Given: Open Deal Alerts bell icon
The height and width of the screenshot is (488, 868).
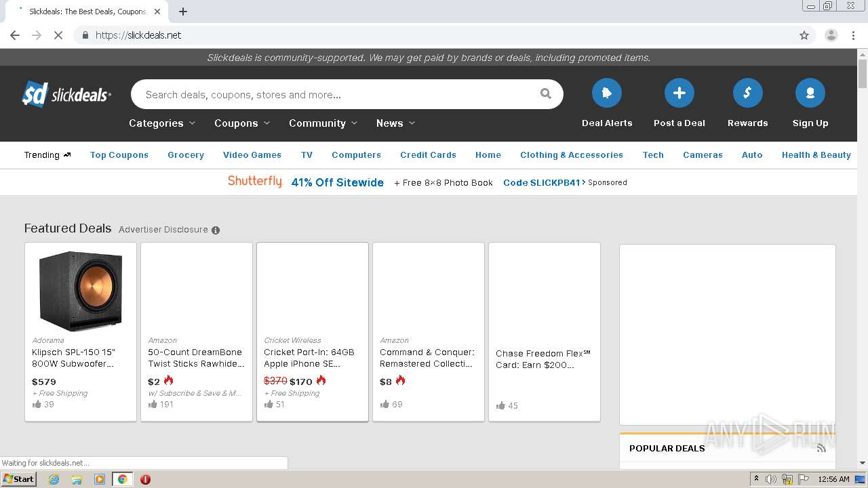Looking at the screenshot, I should (607, 93).
